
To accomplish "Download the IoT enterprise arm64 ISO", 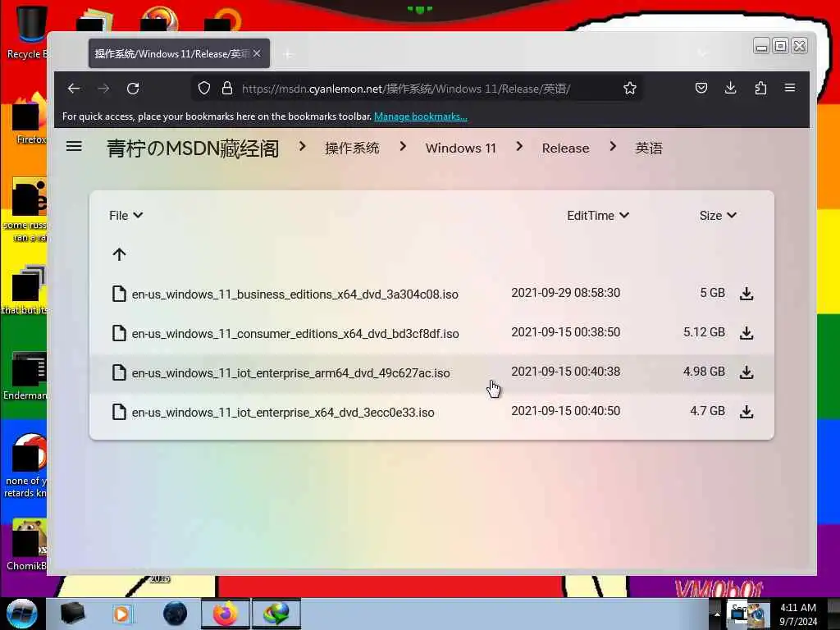I will click(746, 372).
